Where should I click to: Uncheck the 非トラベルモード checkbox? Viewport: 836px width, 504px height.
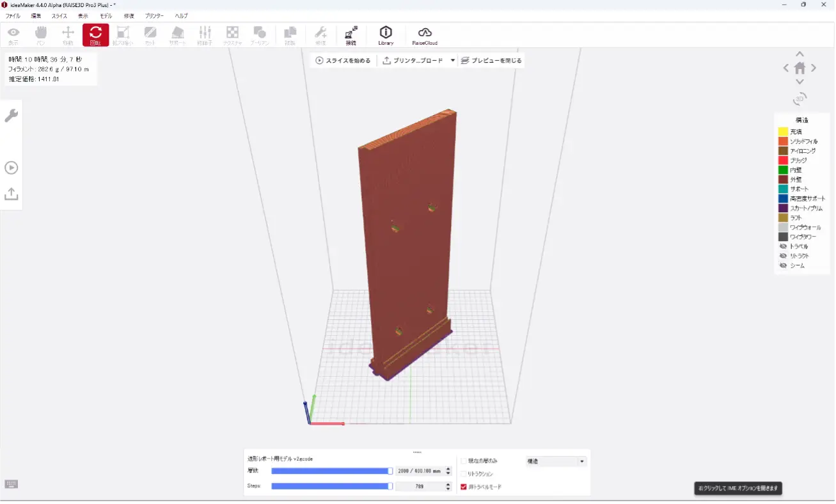464,487
